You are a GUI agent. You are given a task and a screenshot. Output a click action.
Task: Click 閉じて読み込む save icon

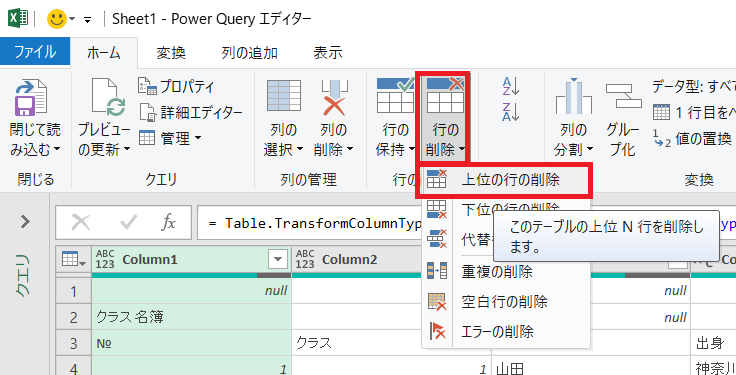(x=31, y=97)
